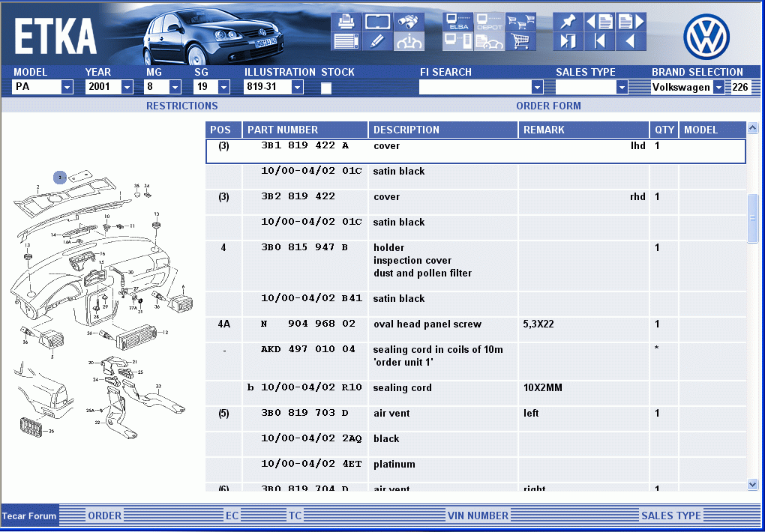Click the parts list scrollbar thumb

pos(753,217)
